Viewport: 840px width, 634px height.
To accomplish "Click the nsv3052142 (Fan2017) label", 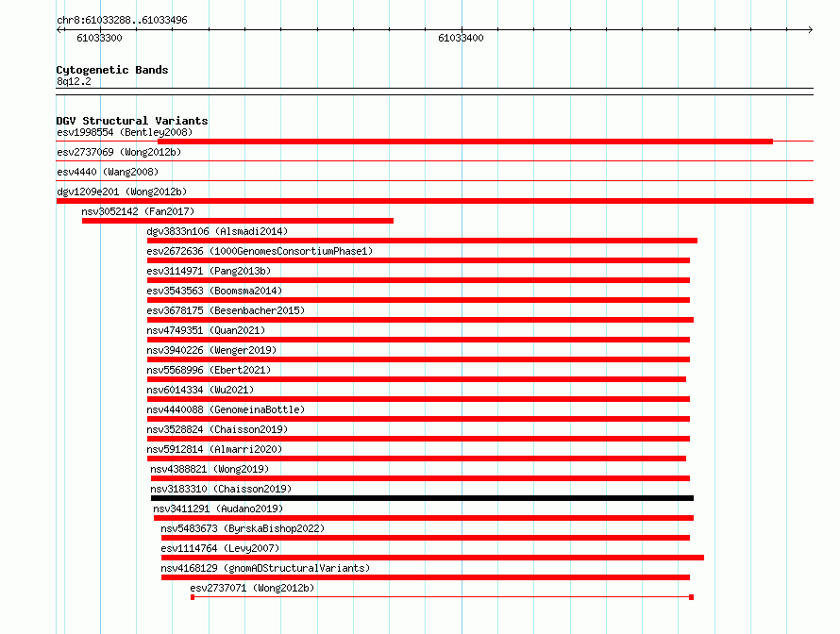I will 138,211.
